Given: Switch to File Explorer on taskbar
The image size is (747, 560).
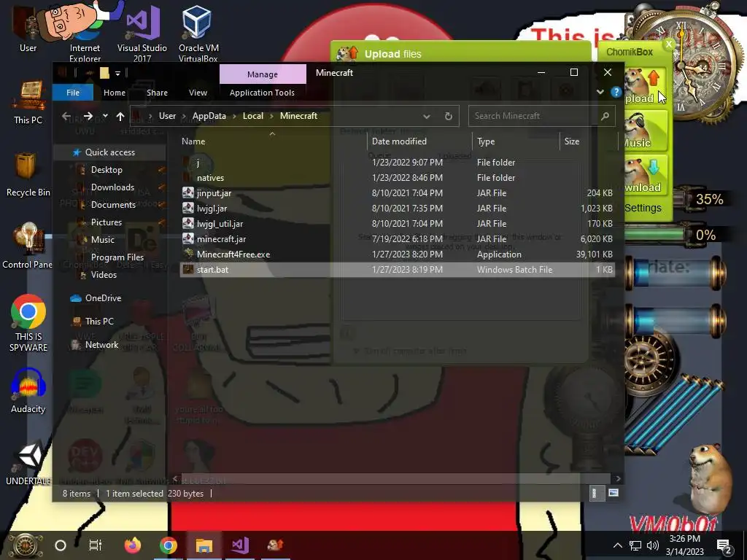Looking at the screenshot, I should pyautogui.click(x=204, y=545).
